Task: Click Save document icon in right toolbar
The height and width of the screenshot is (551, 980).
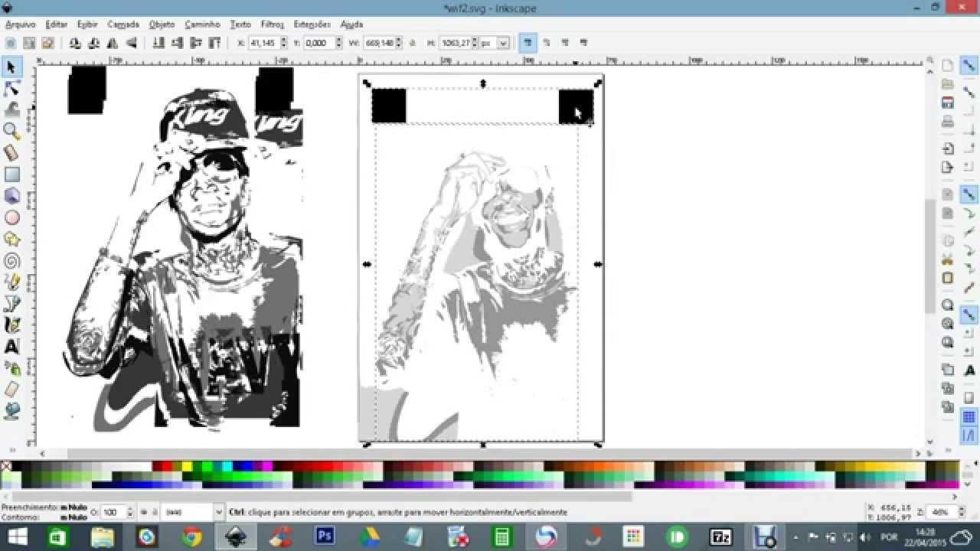Action: tap(948, 103)
